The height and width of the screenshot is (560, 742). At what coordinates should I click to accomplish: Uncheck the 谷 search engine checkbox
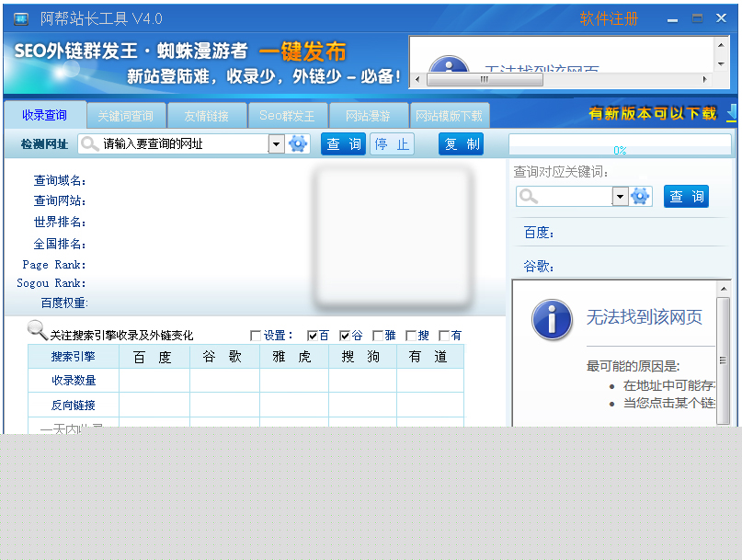tap(345, 336)
